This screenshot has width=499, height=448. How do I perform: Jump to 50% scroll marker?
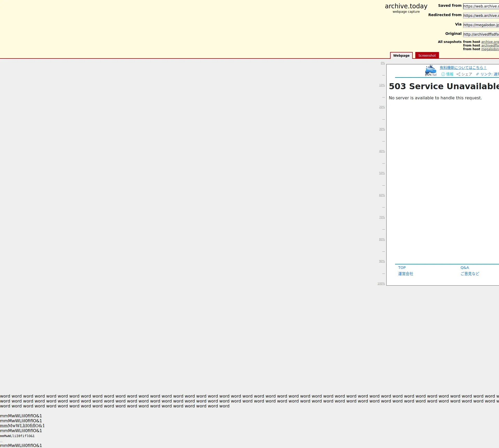382,173
